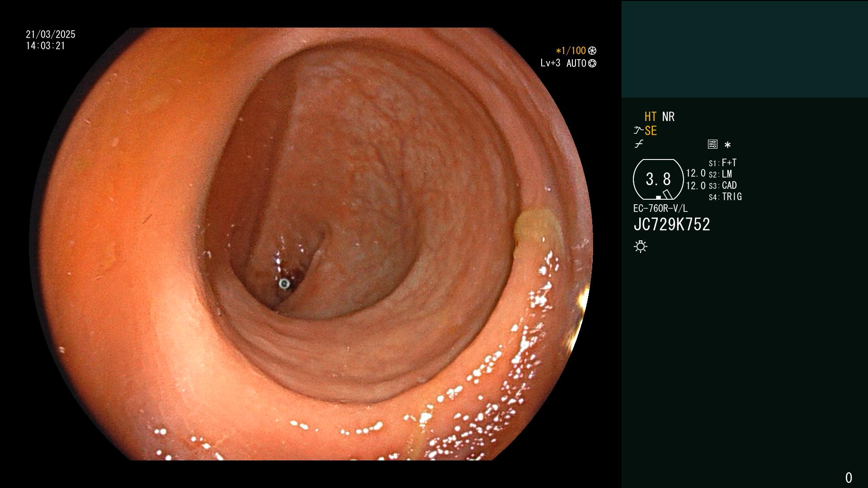The width and height of the screenshot is (868, 488).
Task: Select the orange SE label
Action: (x=651, y=131)
